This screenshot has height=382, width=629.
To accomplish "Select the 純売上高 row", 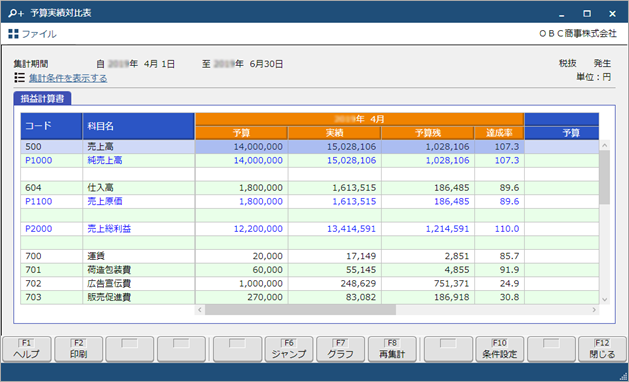I will coord(310,161).
